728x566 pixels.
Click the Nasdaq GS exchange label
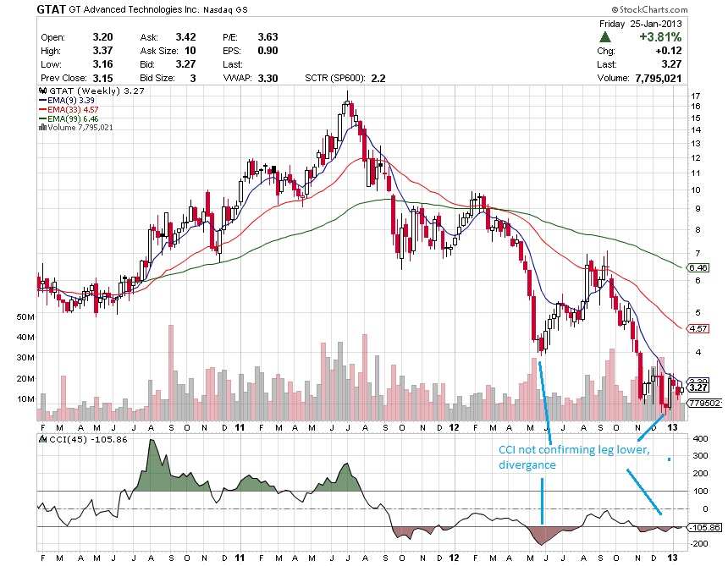point(225,10)
